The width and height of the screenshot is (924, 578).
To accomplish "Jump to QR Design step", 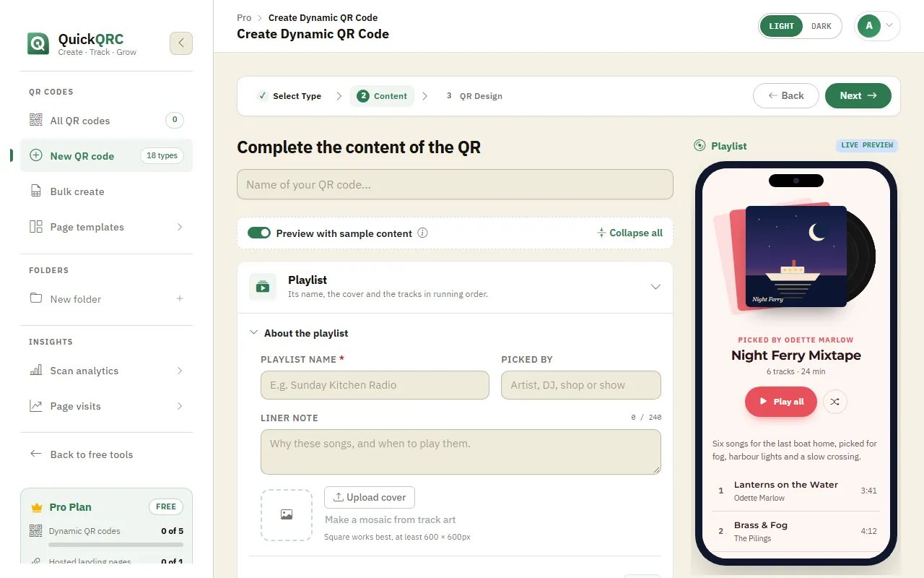I will pyautogui.click(x=473, y=96).
